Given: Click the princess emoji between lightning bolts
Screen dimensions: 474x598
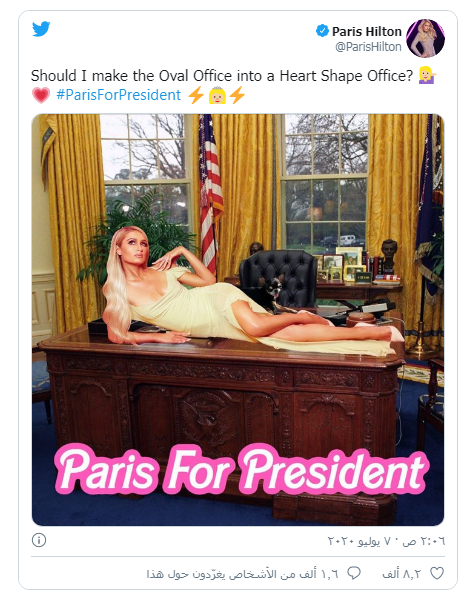Looking at the screenshot, I should pos(217,95).
